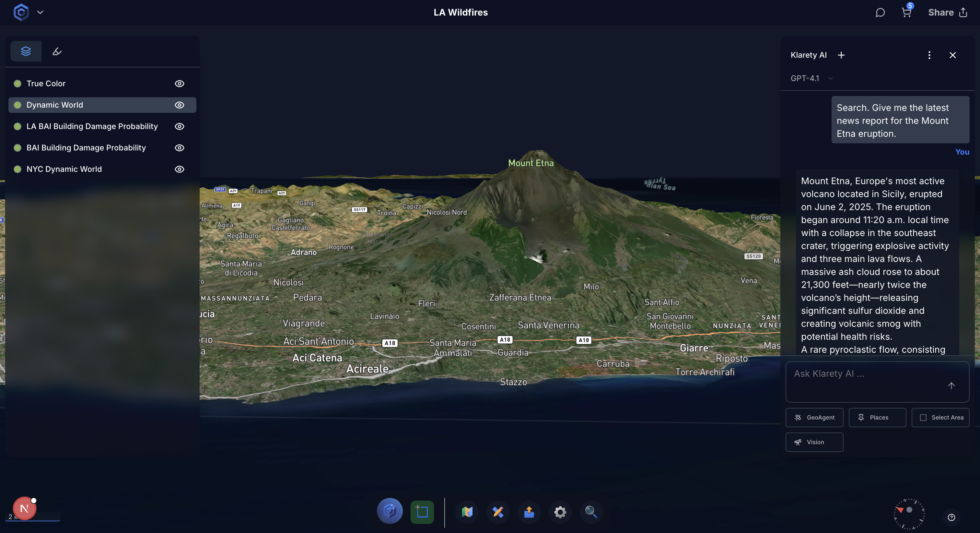This screenshot has height=533, width=980.
Task: Switch to the brush styling tab
Action: 57,51
